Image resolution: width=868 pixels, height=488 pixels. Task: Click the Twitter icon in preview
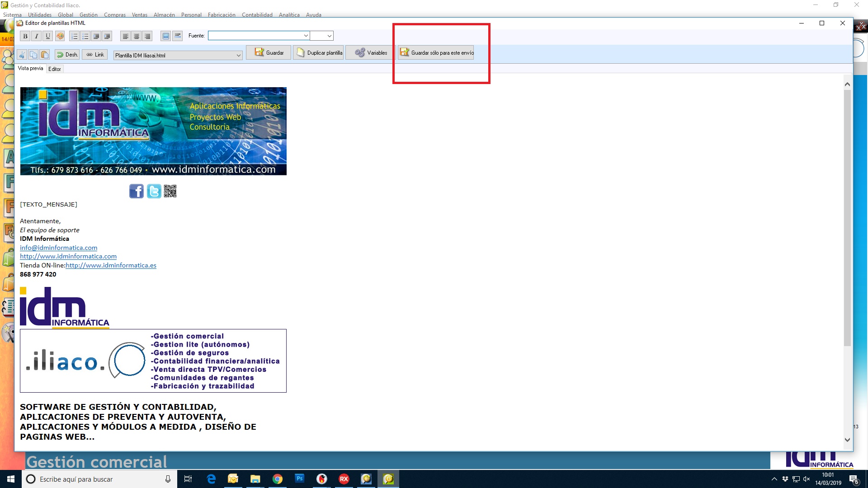154,191
